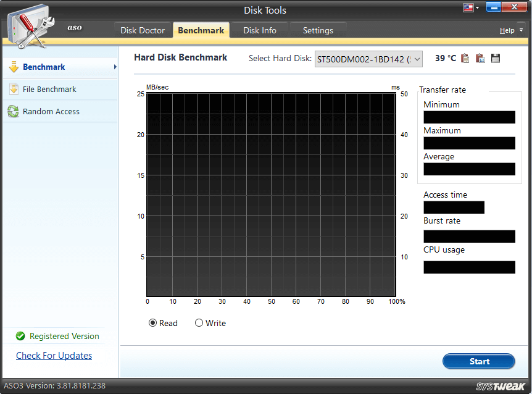Click the File Benchmark sidebar icon

pyautogui.click(x=14, y=90)
